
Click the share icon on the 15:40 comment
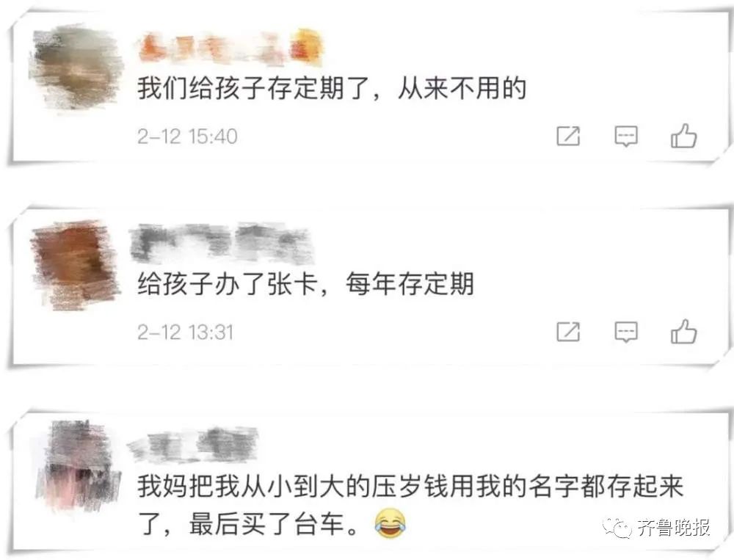tap(568, 137)
